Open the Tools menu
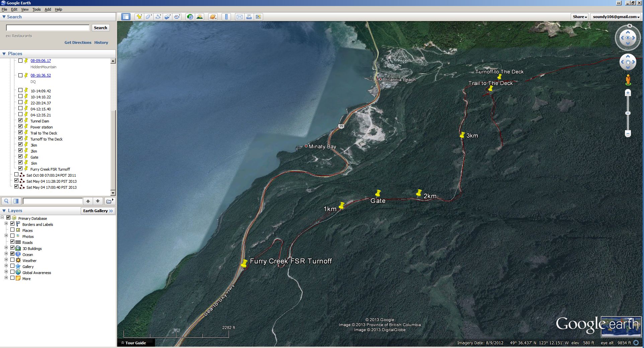644x348 pixels. coord(36,9)
